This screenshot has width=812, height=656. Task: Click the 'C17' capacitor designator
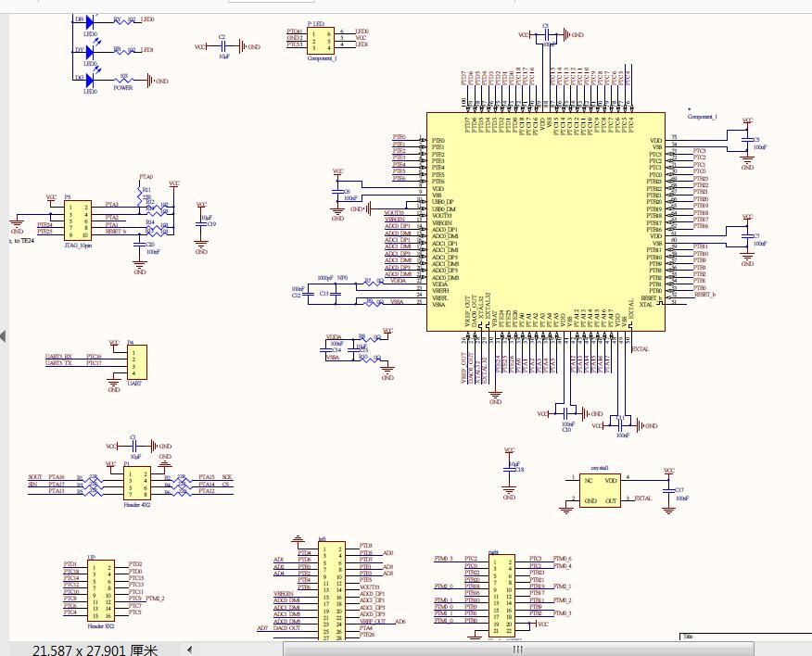click(679, 490)
